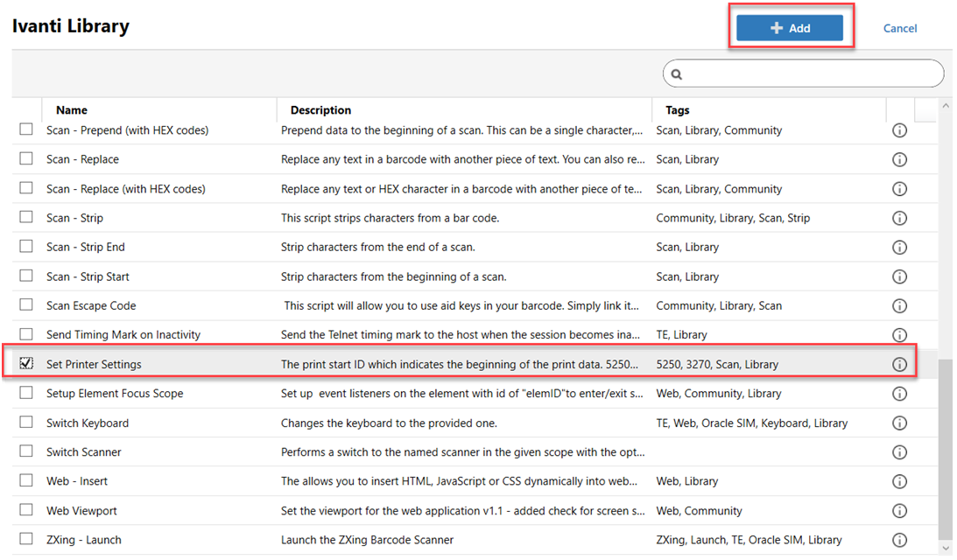Click 'Changes the keyboard to the provided one.' text

(x=389, y=423)
